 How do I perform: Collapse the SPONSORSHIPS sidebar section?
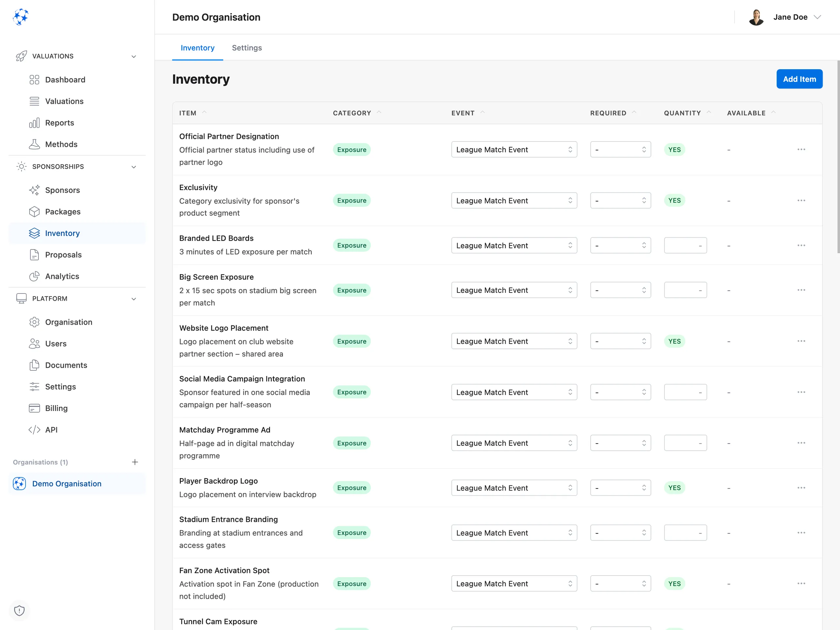[134, 167]
